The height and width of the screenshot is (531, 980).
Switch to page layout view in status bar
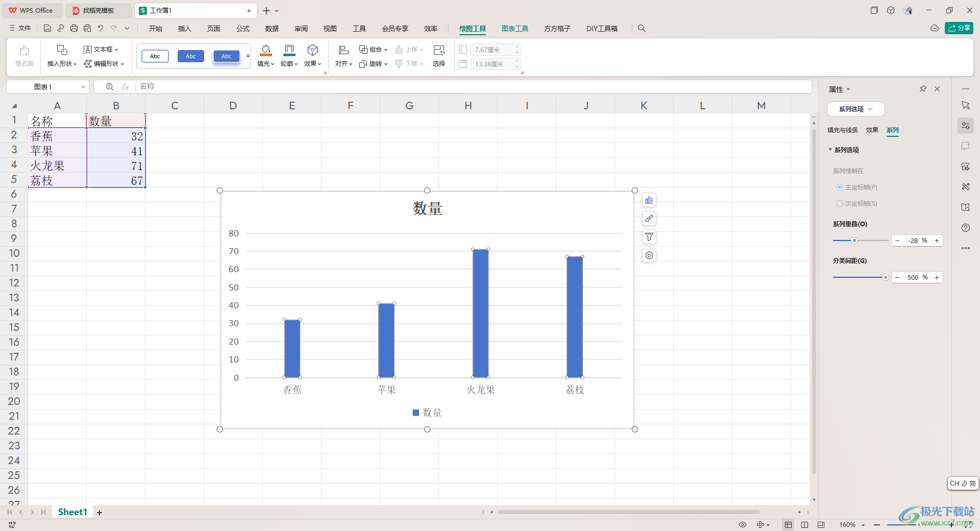tap(804, 525)
